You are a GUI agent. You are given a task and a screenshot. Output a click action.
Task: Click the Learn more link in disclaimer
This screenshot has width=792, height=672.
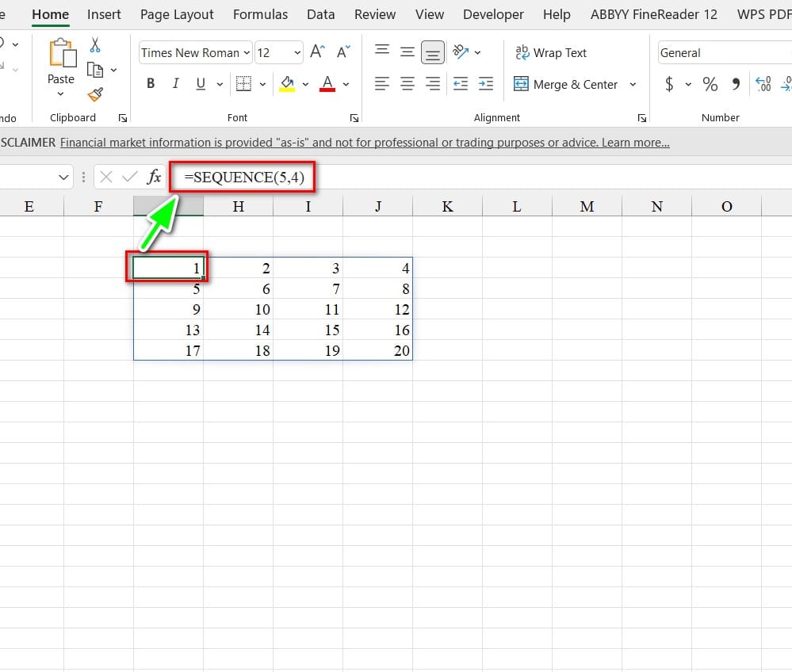pos(635,143)
